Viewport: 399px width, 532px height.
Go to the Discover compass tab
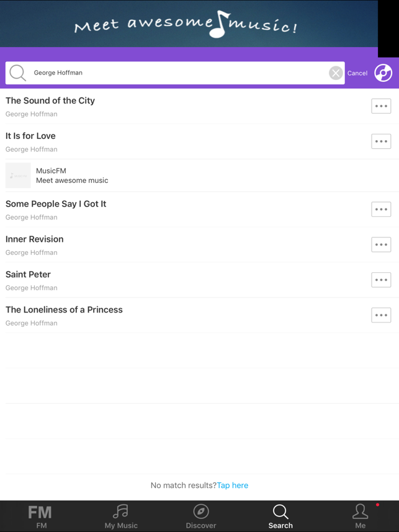click(x=201, y=516)
